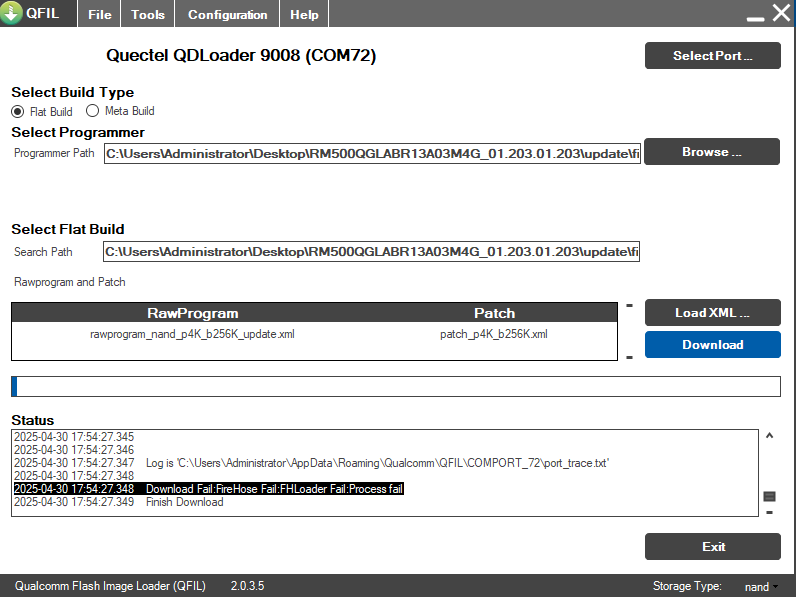Click into the Search Path field
Viewport: 796px width, 597px height.
tap(371, 251)
